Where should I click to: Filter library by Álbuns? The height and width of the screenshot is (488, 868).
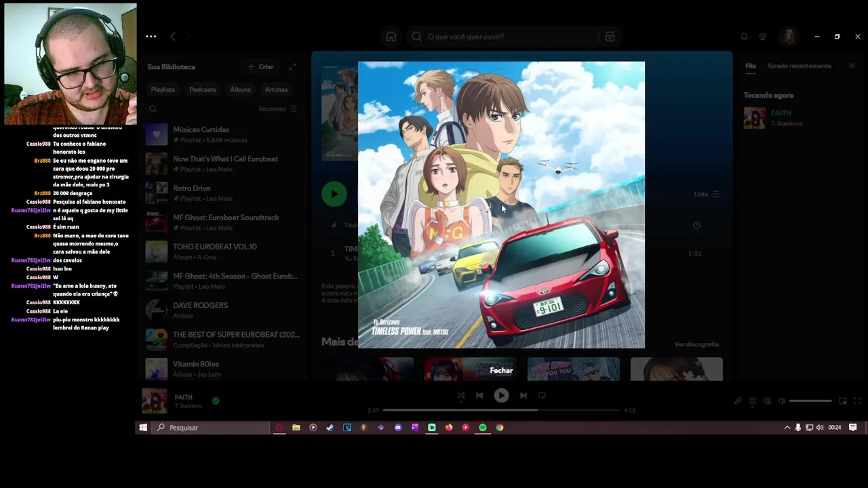(x=240, y=89)
